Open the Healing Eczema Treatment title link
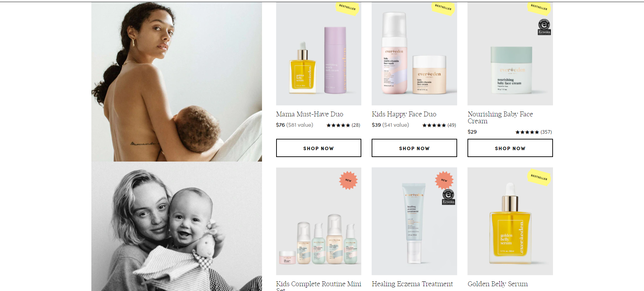 point(412,284)
